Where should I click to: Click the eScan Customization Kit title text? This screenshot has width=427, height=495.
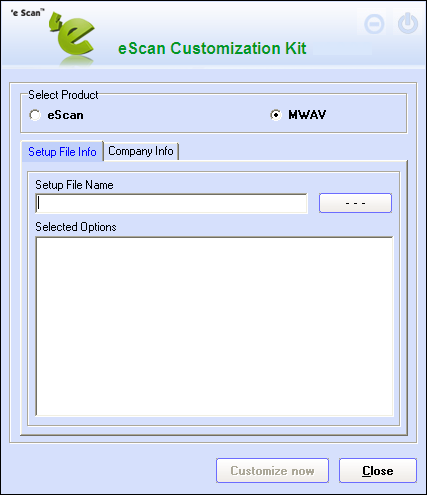212,48
